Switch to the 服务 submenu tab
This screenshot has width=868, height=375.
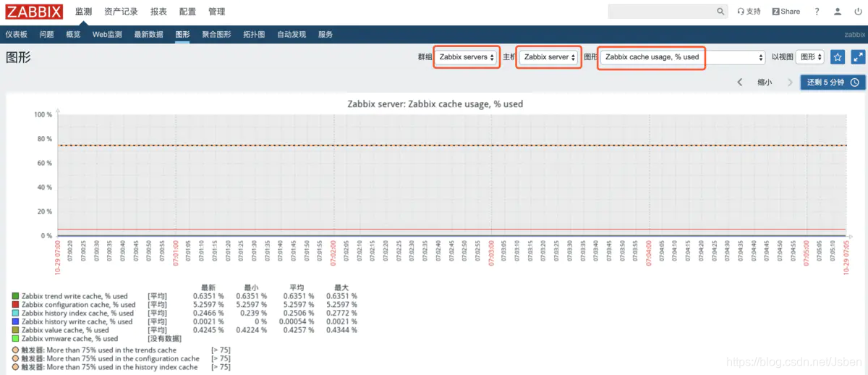(325, 35)
